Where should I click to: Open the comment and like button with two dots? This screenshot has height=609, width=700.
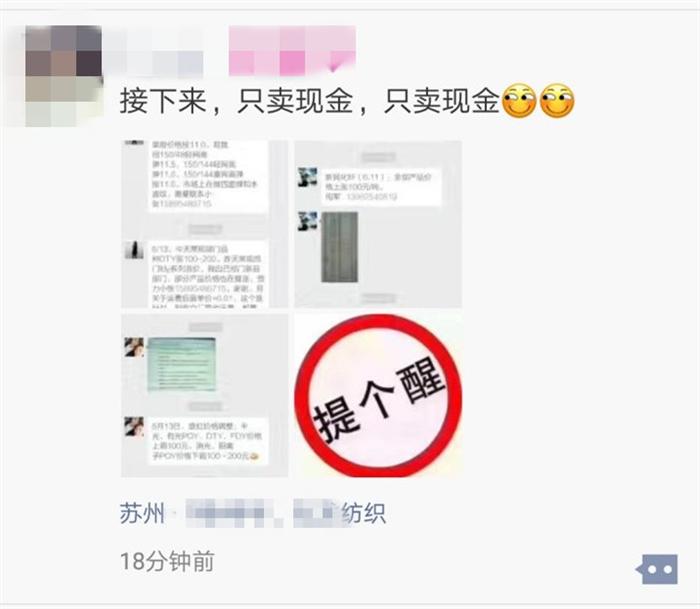[x=657, y=569]
